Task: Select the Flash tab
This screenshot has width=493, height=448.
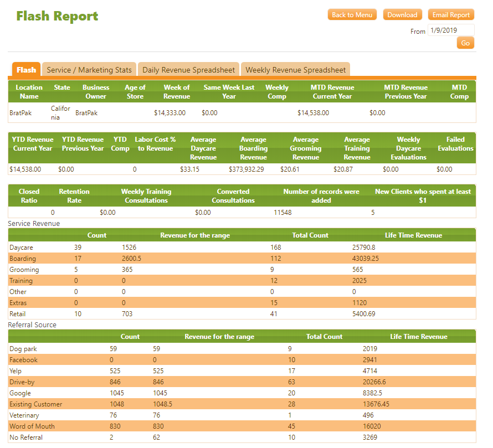Action: (x=27, y=69)
